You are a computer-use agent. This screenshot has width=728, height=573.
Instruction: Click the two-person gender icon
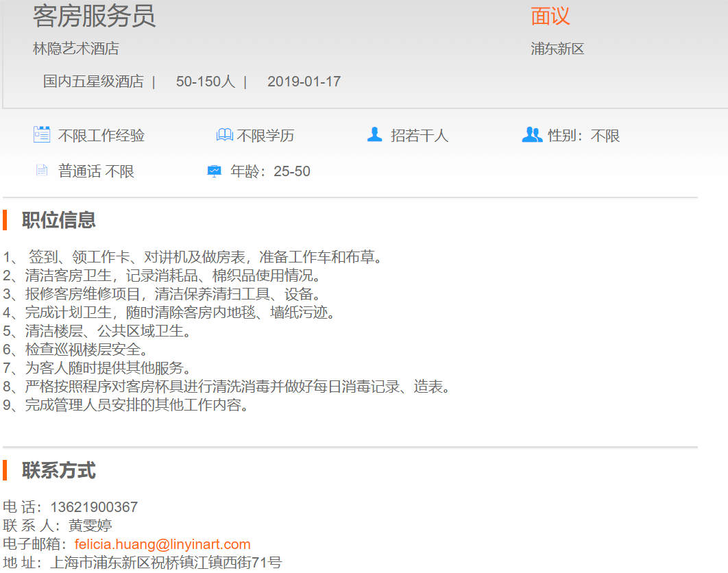point(532,134)
